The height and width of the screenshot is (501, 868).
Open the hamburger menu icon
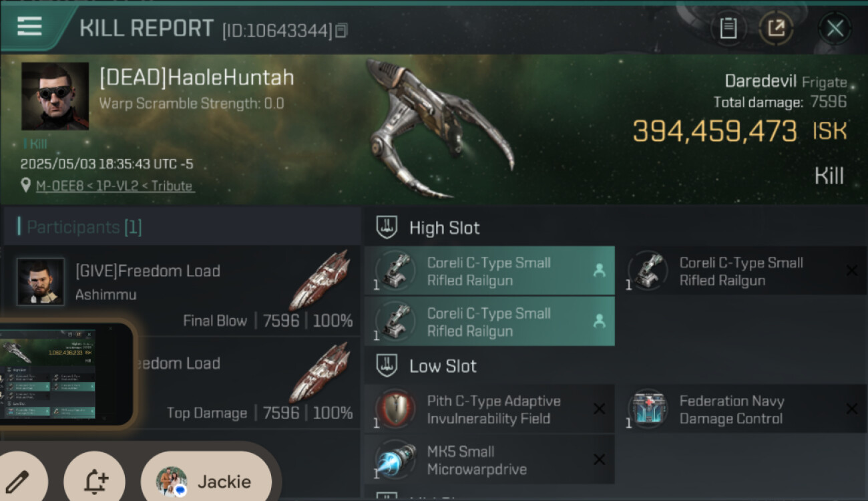(30, 26)
